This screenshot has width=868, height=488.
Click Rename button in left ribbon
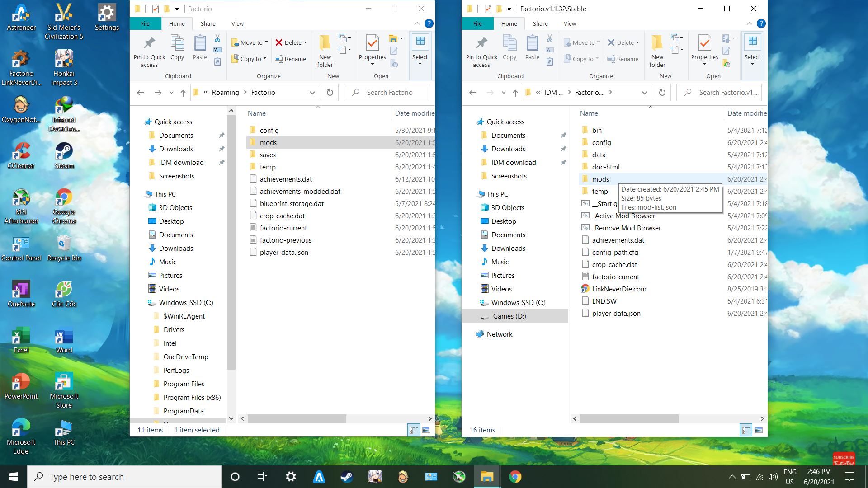(x=291, y=59)
